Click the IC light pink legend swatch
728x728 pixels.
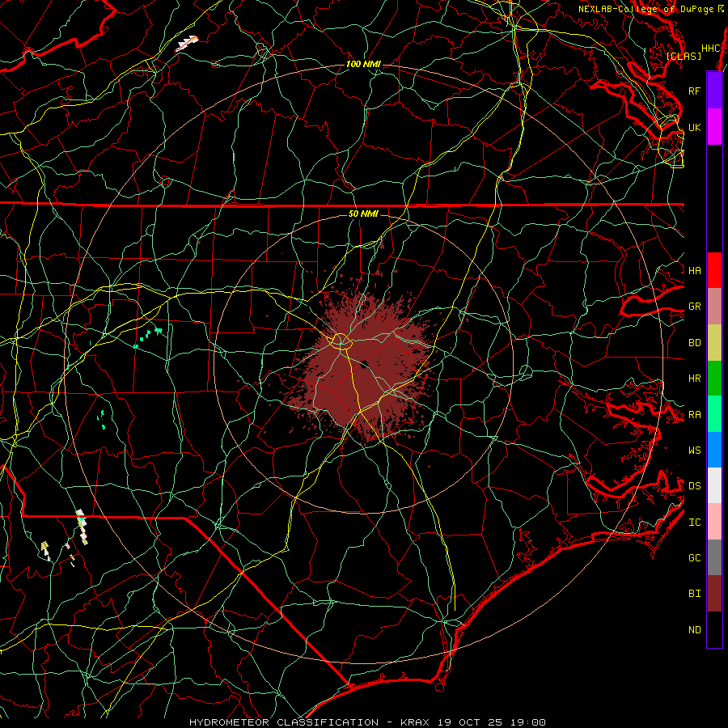(x=714, y=522)
